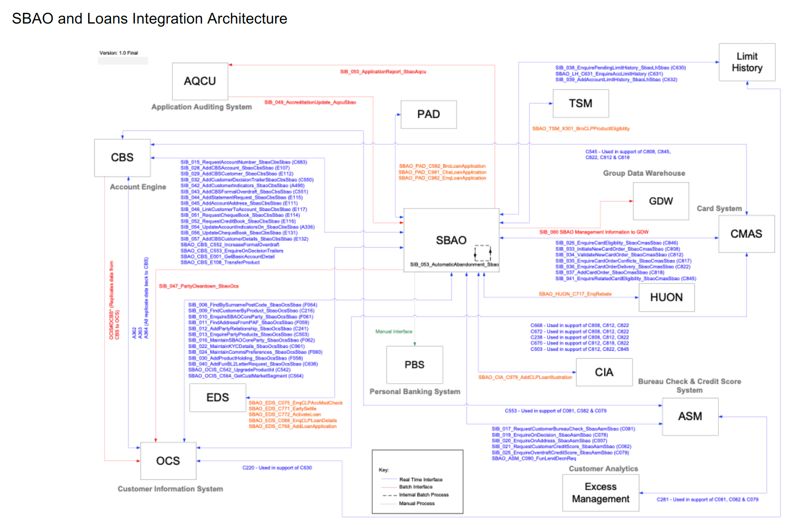Select the CBS Account Engine box
Viewport: 799px width, 532px height.
pos(122,158)
